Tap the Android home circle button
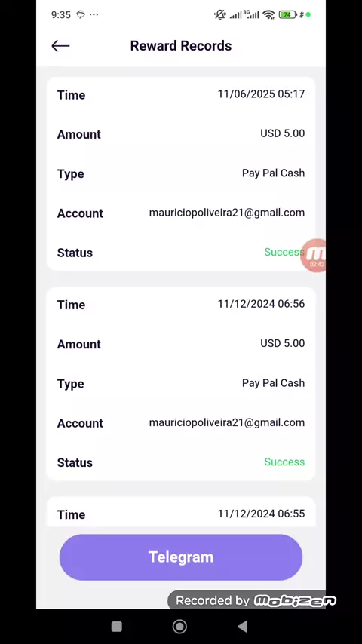This screenshot has width=362, height=644. pos(179,627)
